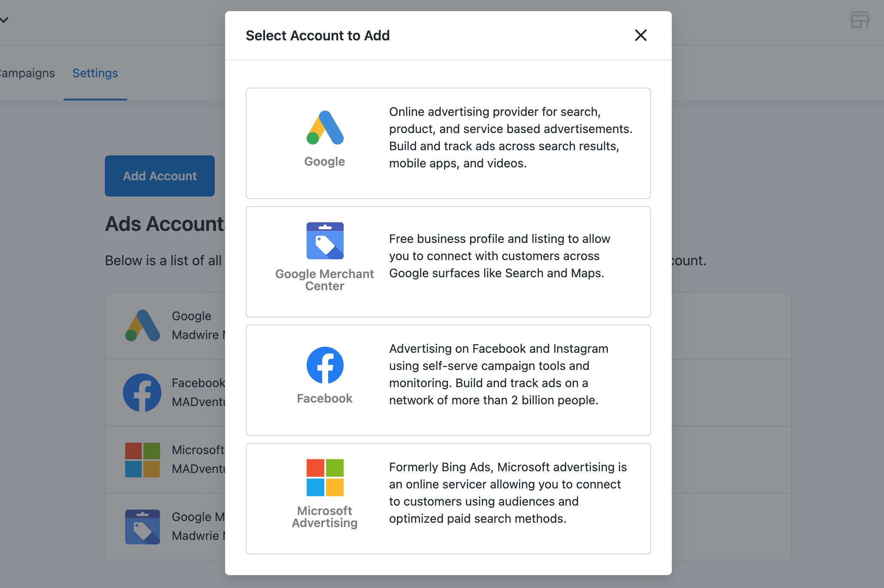Select the Facebook label in dialog
This screenshot has height=588, width=884.
[x=324, y=398]
